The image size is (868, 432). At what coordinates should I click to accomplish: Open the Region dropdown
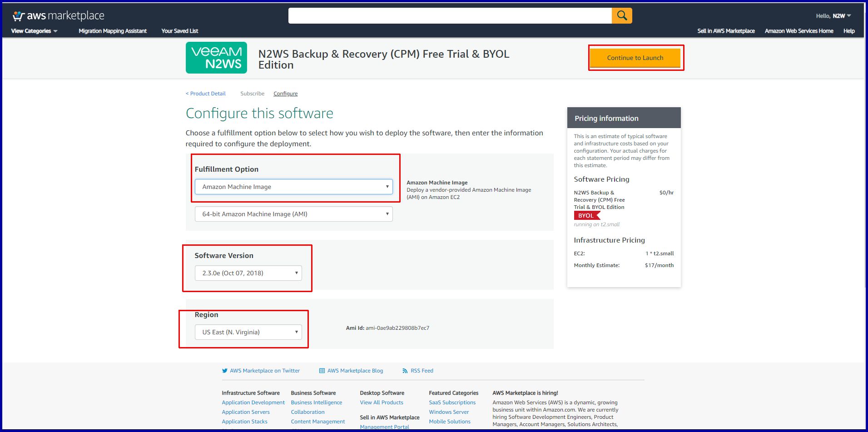[x=248, y=332]
